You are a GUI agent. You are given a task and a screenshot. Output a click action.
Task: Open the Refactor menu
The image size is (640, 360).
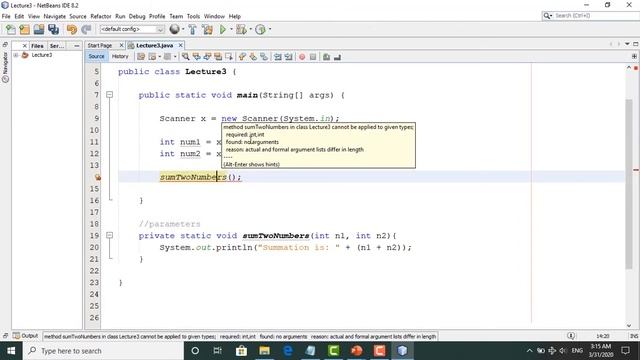(x=101, y=16)
